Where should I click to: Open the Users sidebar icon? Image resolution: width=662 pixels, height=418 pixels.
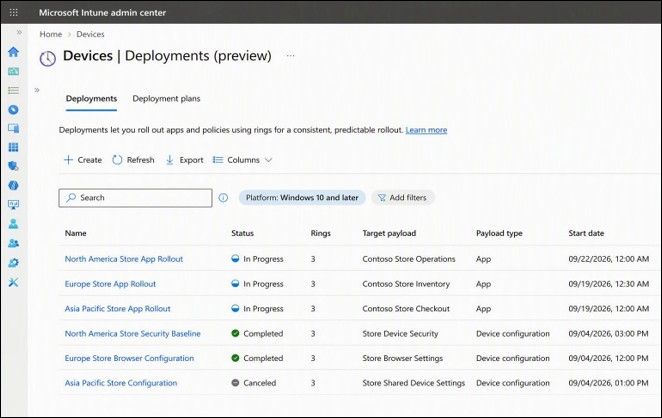(14, 224)
